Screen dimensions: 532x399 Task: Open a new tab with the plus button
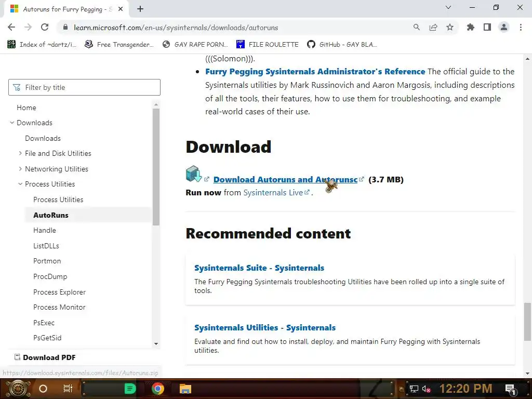(140, 9)
